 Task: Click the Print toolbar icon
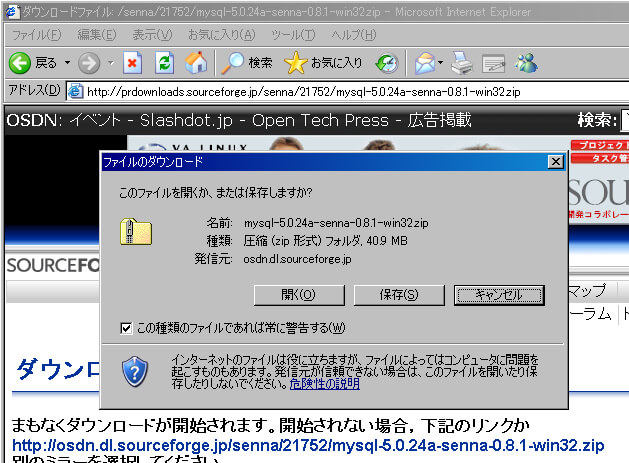click(x=460, y=64)
